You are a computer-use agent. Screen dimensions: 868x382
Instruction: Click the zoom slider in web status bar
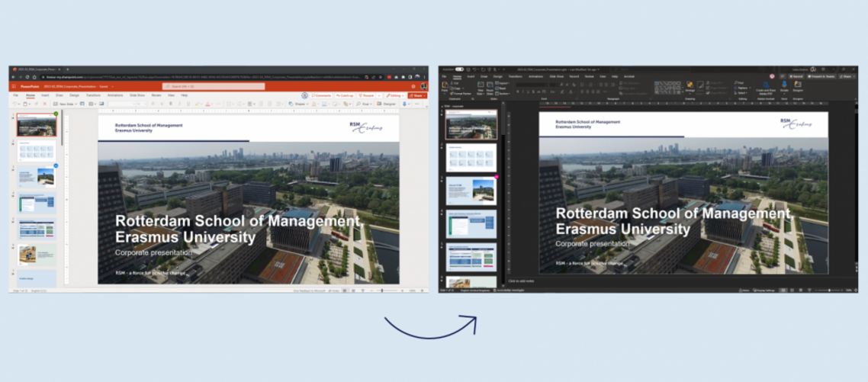(387, 291)
